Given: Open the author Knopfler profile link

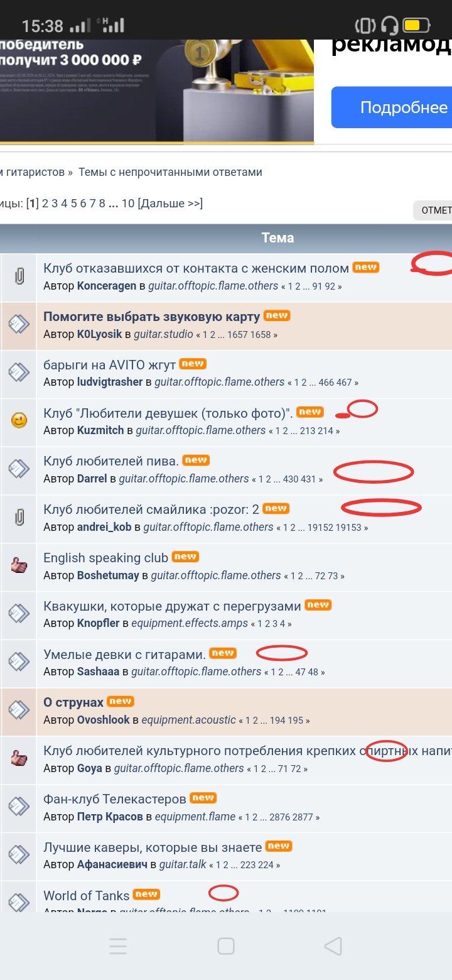Looking at the screenshot, I should pyautogui.click(x=103, y=624).
